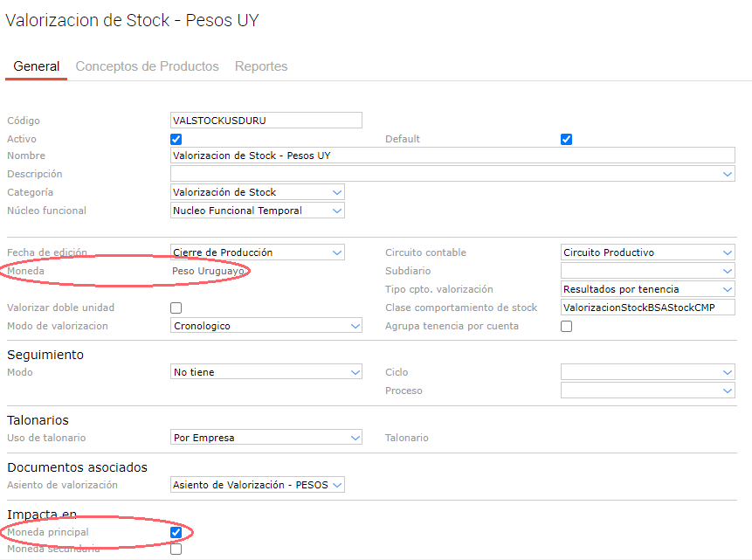This screenshot has height=560, width=752.
Task: Expand the Circuito contable dropdown
Action: click(x=647, y=252)
